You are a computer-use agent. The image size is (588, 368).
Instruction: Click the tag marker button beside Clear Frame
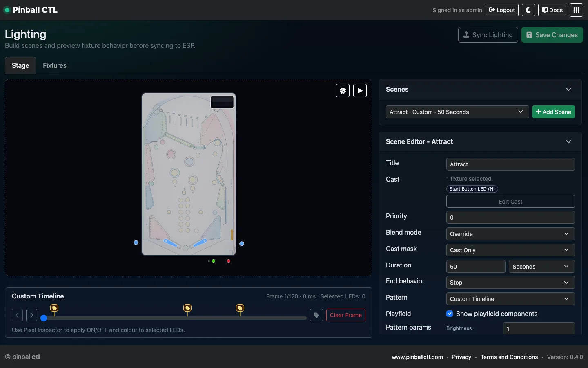click(x=316, y=315)
